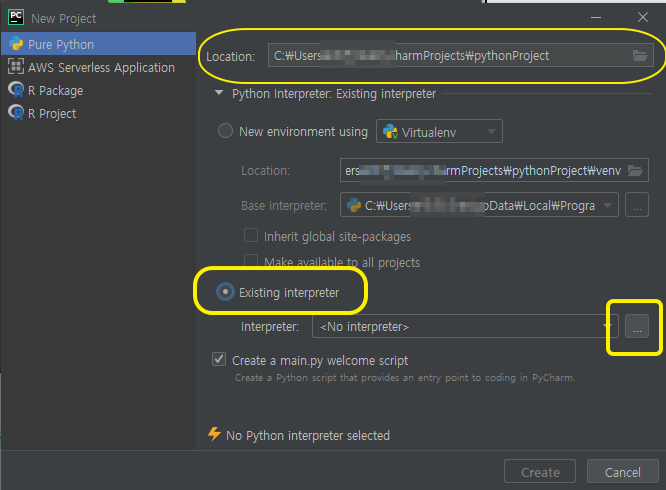Open the No interpreter dropdown
Image resolution: width=666 pixels, height=490 pixels.
point(465,326)
